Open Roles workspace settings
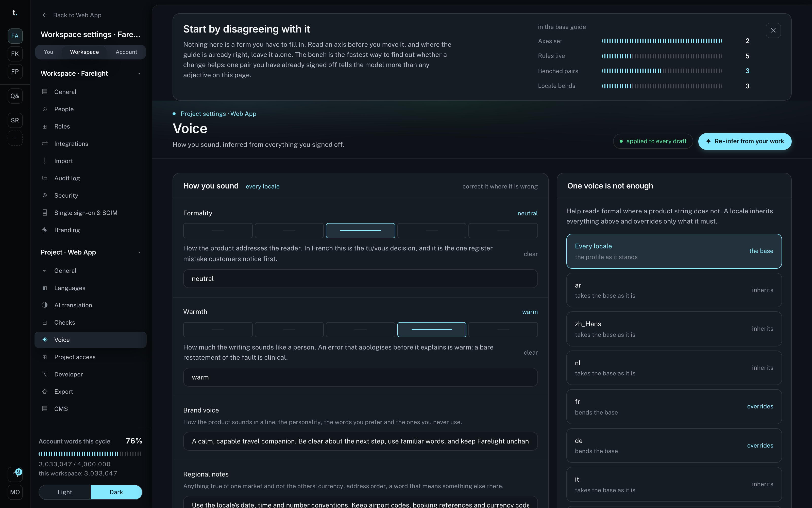The image size is (812, 508). 90,126
